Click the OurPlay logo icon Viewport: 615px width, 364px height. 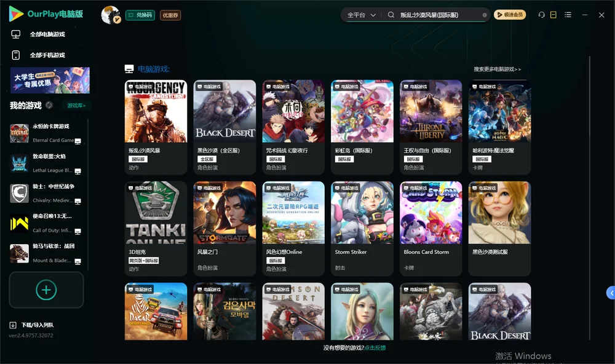(16, 14)
